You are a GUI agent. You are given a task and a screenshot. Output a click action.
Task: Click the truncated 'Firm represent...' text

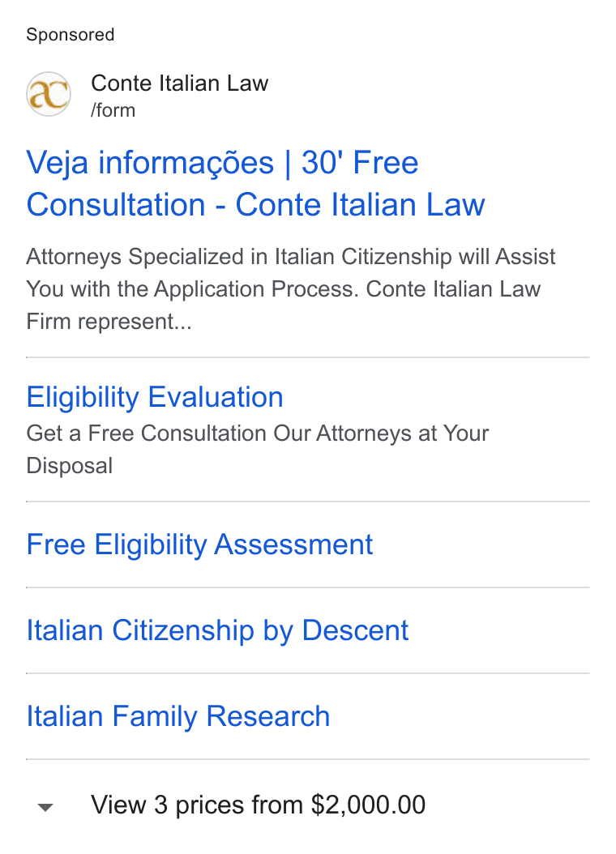coord(109,322)
